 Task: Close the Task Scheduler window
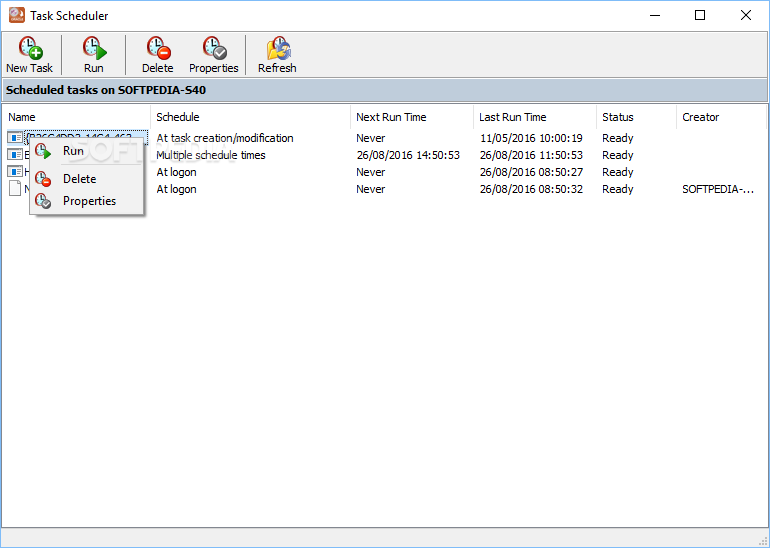pos(745,15)
